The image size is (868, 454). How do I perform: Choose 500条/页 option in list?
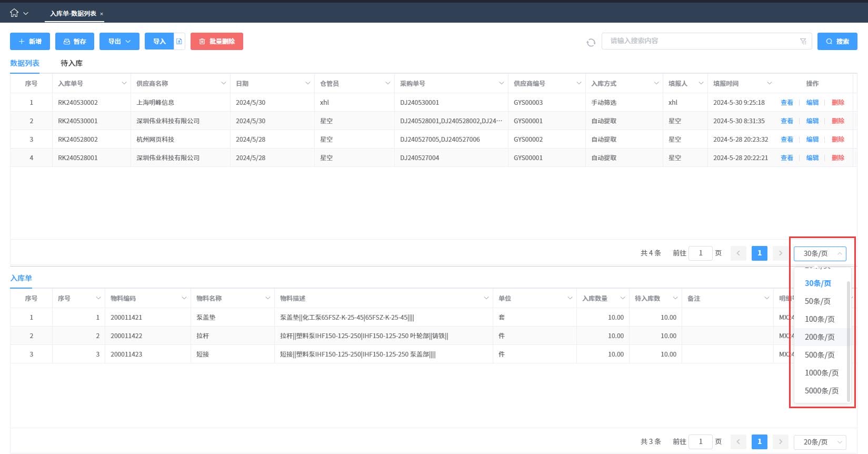point(820,355)
